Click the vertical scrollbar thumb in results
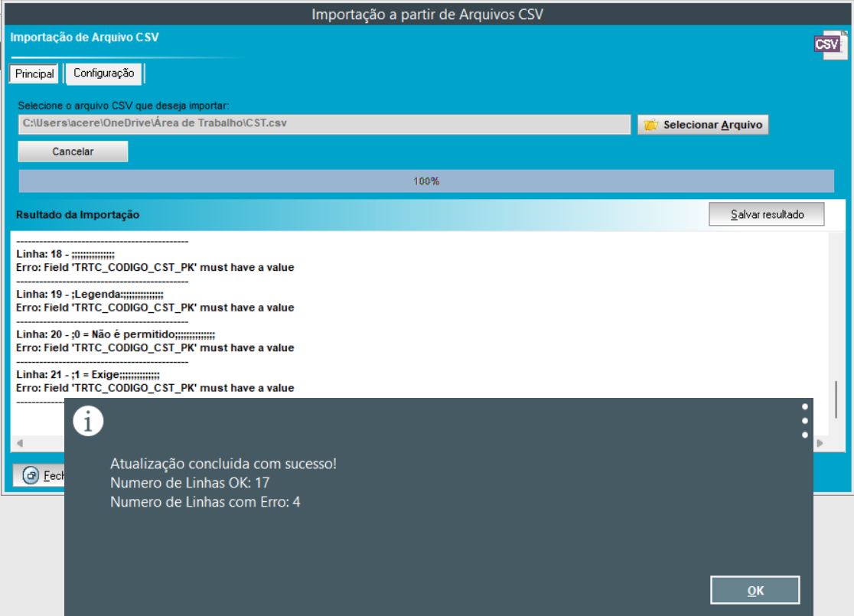The width and height of the screenshot is (854, 616). tap(837, 398)
